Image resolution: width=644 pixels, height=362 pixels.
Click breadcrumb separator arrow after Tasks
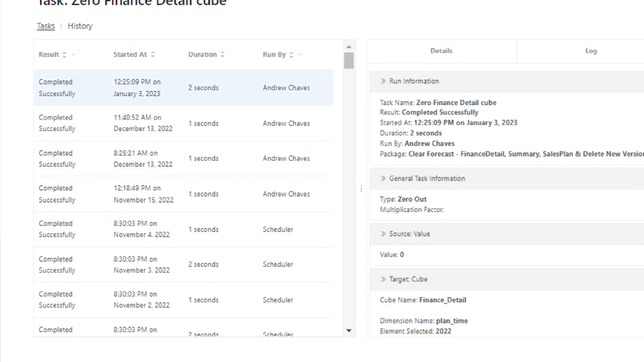click(61, 26)
